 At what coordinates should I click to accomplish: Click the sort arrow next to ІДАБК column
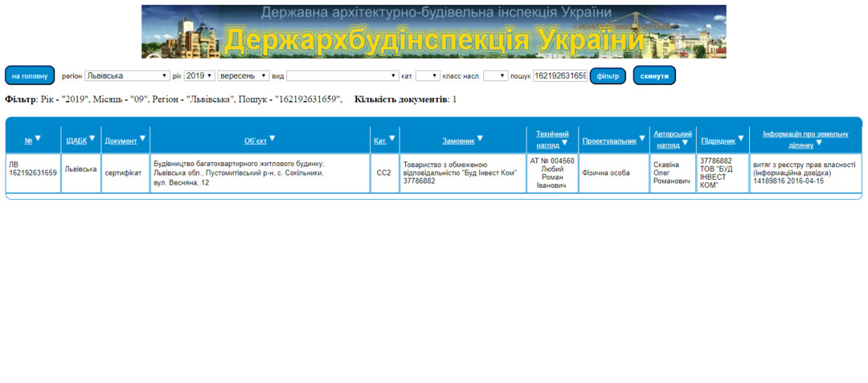click(92, 138)
